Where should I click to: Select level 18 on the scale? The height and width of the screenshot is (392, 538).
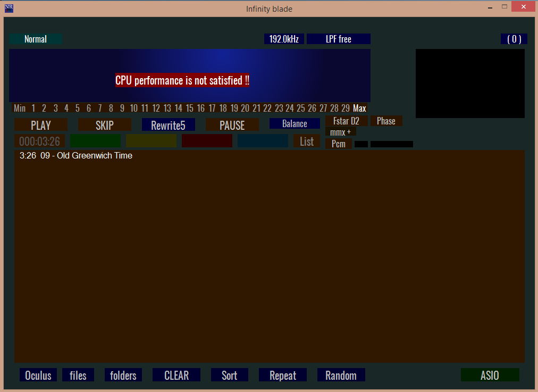223,108
